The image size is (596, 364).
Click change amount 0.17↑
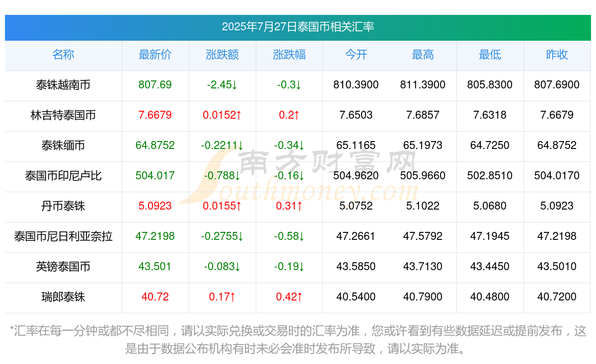pos(222,297)
